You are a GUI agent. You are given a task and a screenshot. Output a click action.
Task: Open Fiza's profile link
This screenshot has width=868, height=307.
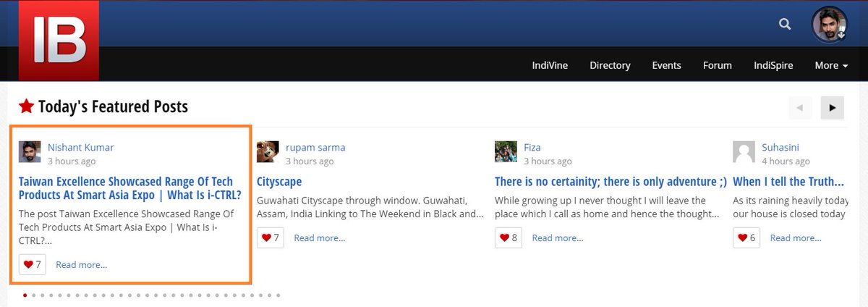532,147
